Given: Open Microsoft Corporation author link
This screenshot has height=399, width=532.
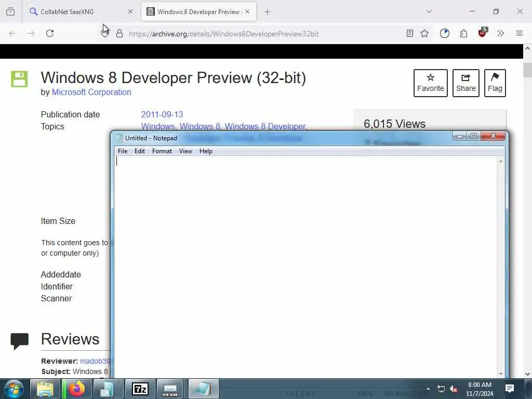Looking at the screenshot, I should point(91,92).
